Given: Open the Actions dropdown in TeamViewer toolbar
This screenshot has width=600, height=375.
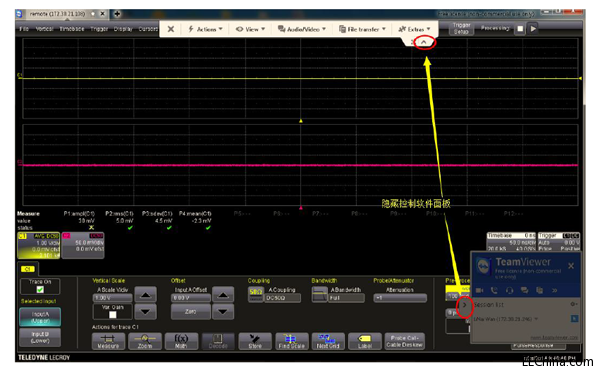Looking at the screenshot, I should 205,29.
